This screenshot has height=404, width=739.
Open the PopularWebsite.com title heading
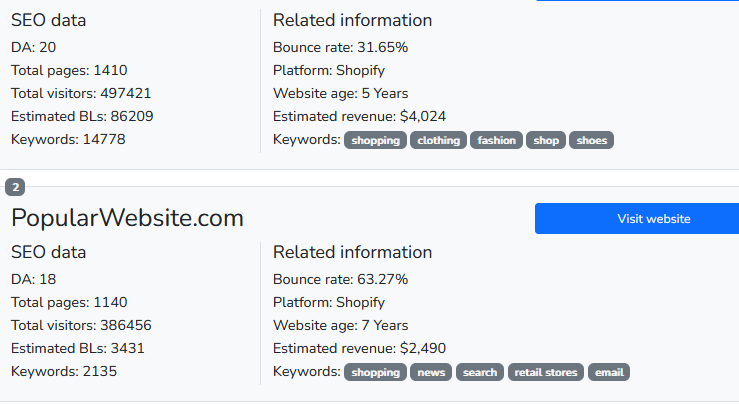click(127, 219)
